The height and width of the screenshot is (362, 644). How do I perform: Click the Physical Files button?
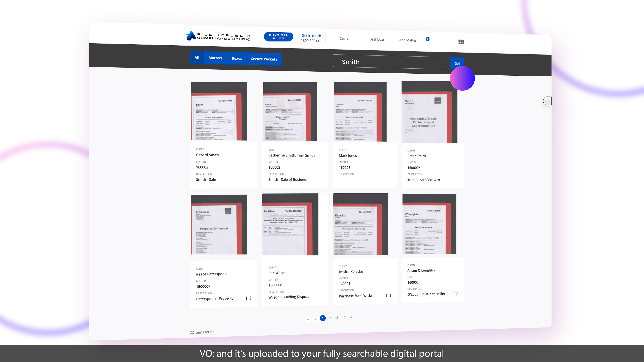tap(278, 37)
